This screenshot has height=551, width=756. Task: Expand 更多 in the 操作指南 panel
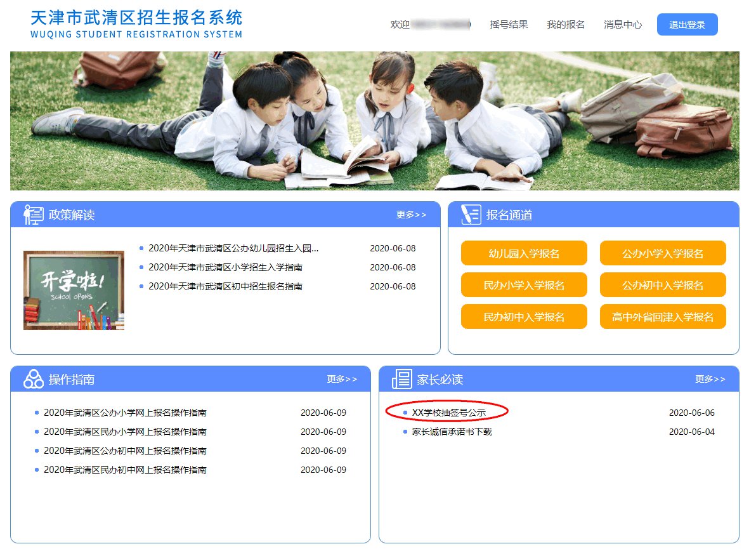point(342,379)
